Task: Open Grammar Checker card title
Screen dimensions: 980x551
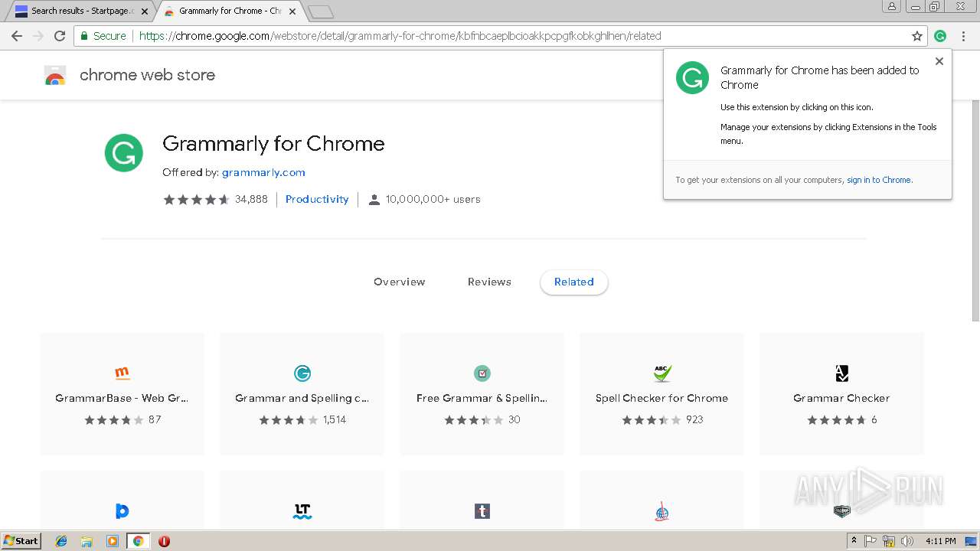Action: [x=841, y=398]
